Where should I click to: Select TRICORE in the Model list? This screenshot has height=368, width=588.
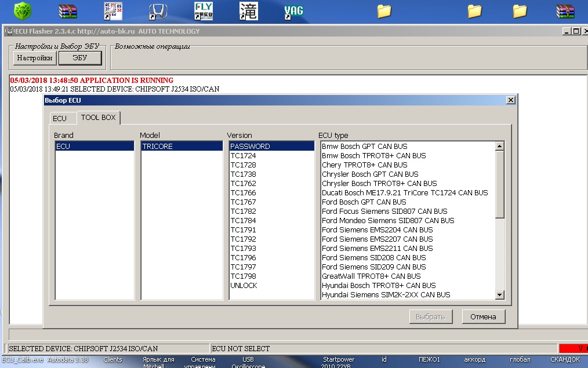click(182, 146)
